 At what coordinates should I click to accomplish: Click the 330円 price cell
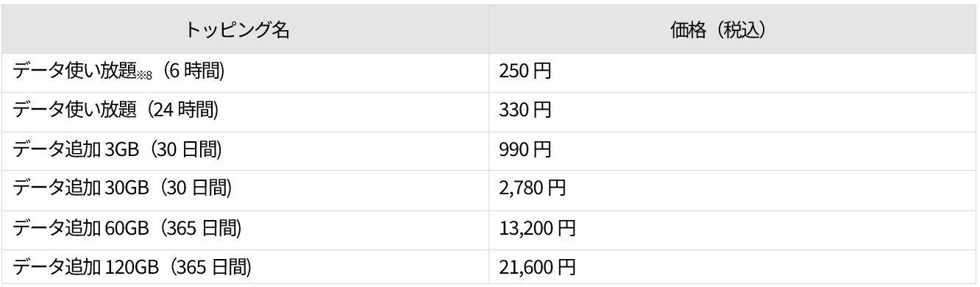732,111
